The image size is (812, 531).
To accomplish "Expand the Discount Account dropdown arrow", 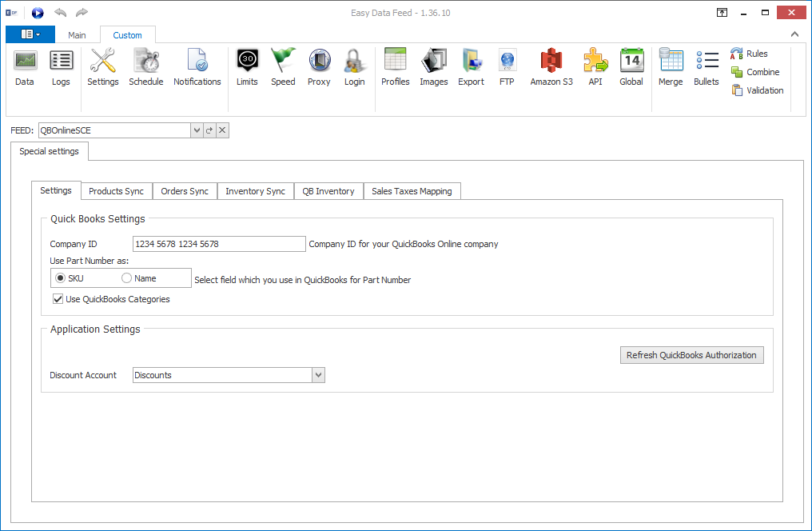I will [x=318, y=375].
